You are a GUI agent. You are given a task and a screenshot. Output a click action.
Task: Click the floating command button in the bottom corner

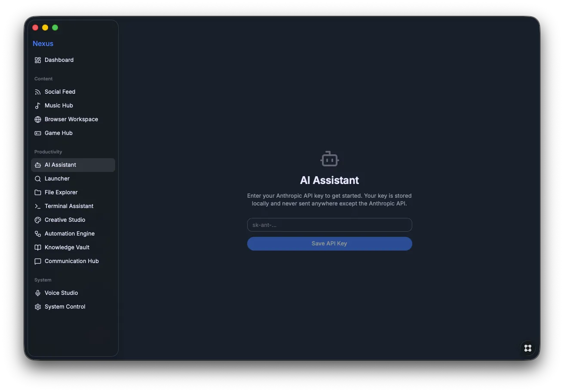tap(528, 348)
